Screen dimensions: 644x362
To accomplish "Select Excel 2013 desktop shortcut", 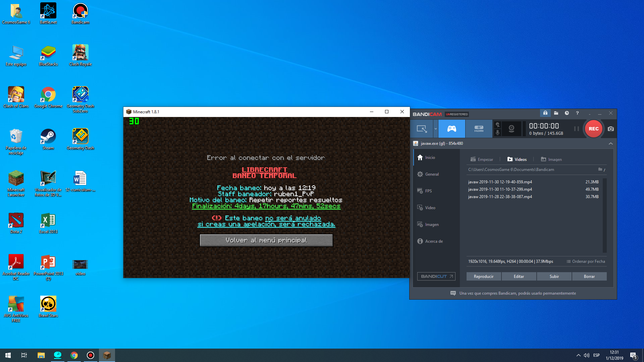I will 48,223.
